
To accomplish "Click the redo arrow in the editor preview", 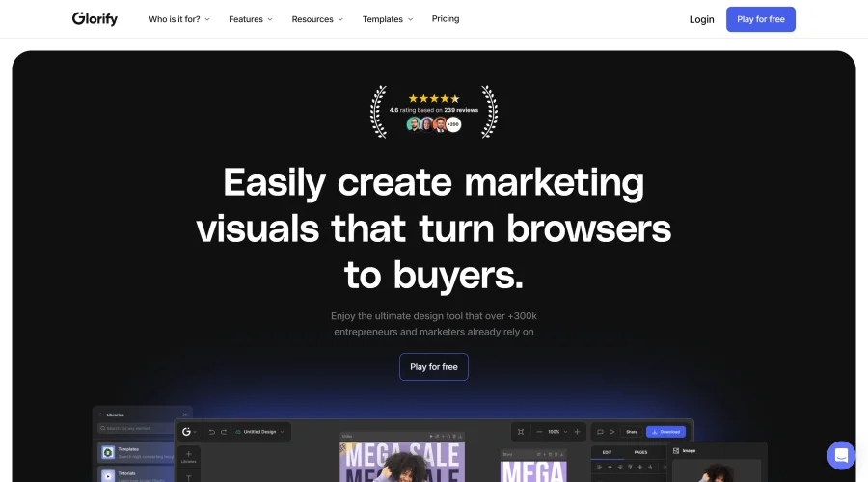I will point(224,432).
